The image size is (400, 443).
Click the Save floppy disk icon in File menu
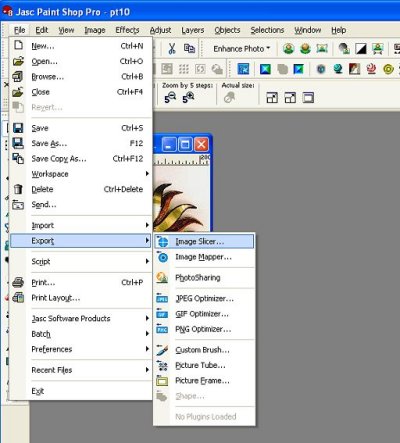18,128
